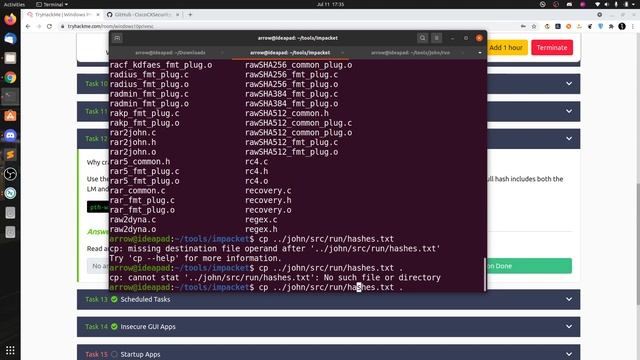The image size is (640, 360).
Task: Open the Terminal app menu in top bar
Action: point(52,4)
